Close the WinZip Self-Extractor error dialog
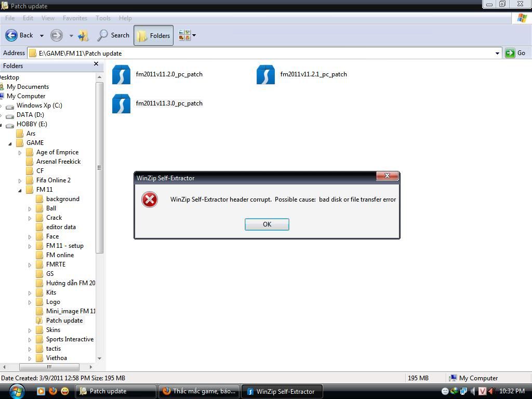Screen dimensions: 532x399 point(387,176)
